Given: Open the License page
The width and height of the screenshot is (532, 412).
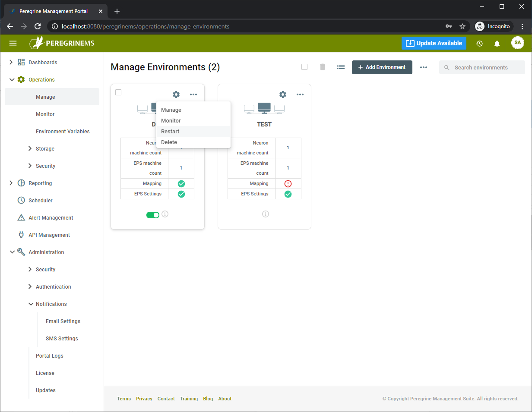Looking at the screenshot, I should 45,373.
